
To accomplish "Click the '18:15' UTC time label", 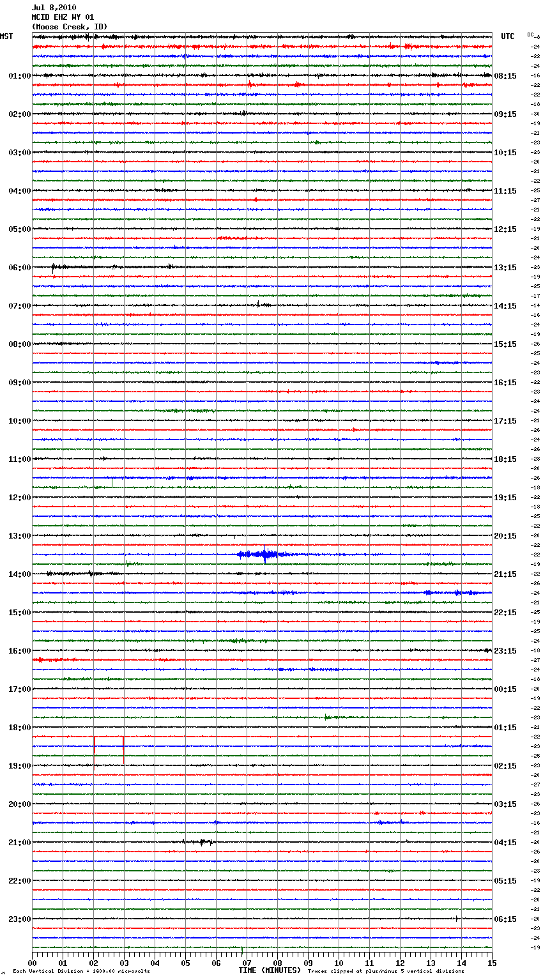I will click(505, 459).
